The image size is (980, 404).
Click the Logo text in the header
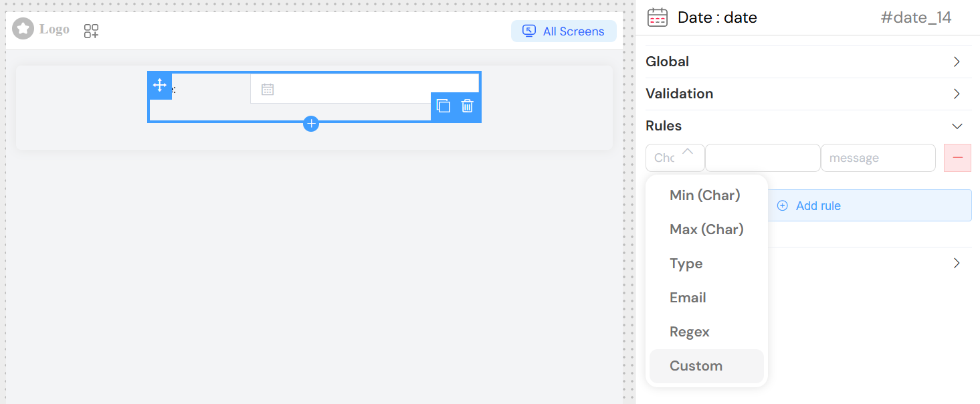[x=54, y=29]
